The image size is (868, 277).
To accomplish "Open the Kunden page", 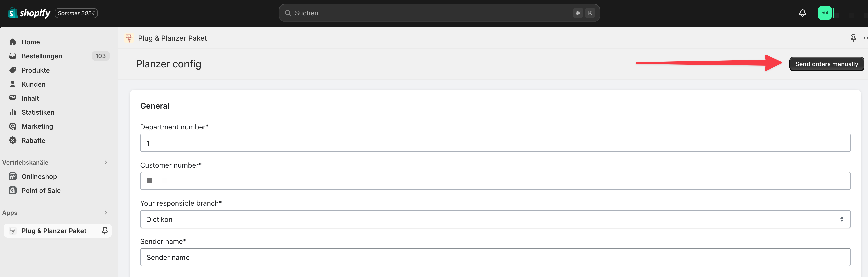I will (33, 84).
